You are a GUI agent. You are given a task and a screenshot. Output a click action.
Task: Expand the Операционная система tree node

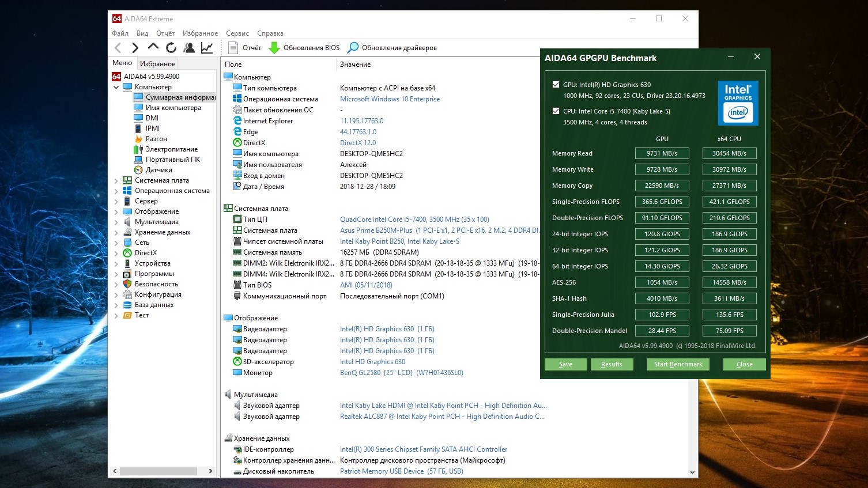(x=116, y=191)
